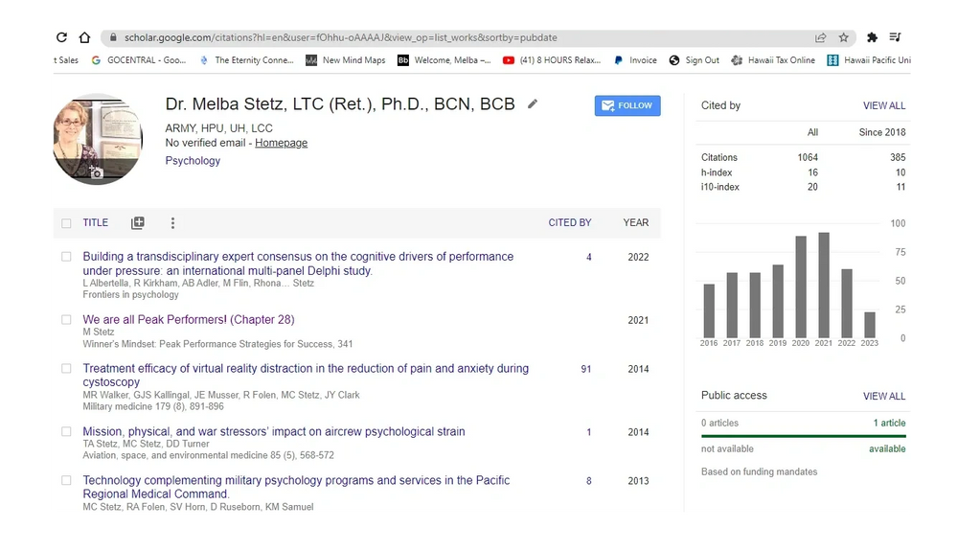Viewport: 980px width, 551px height.
Task: Bookmark this page with the star icon
Action: pos(844,37)
